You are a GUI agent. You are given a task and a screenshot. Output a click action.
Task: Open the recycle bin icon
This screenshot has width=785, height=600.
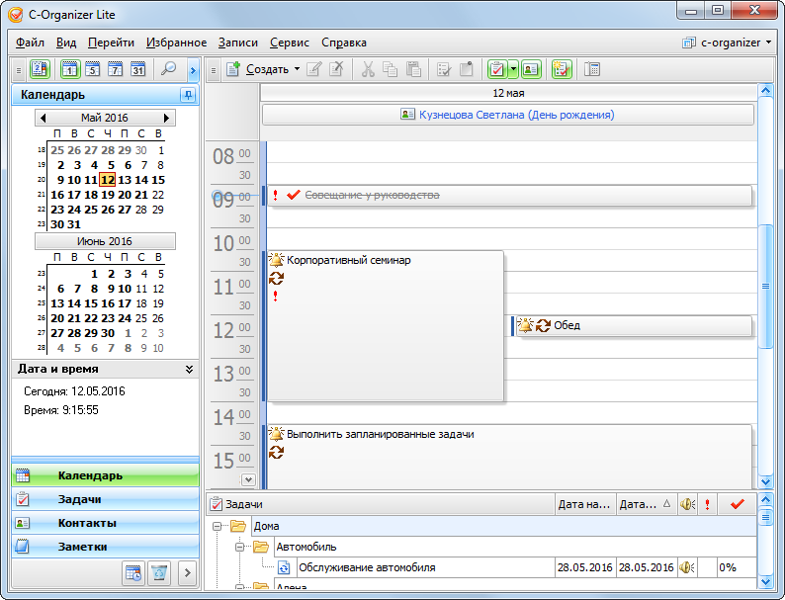click(x=159, y=573)
